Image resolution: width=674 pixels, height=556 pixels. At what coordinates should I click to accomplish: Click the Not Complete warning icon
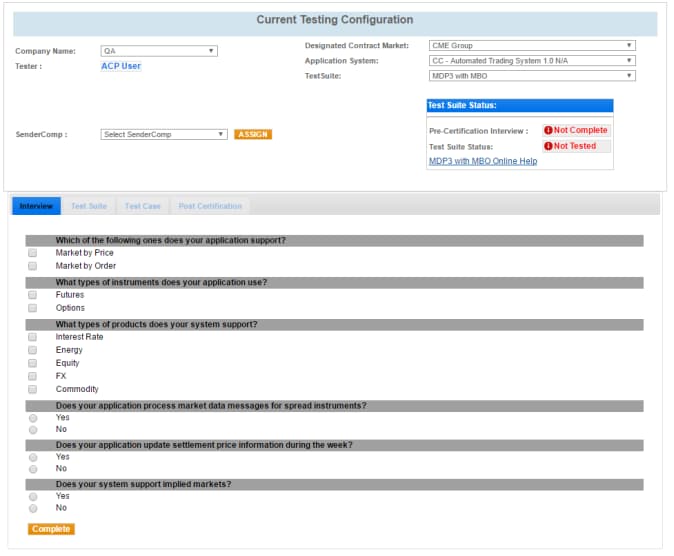(x=549, y=131)
